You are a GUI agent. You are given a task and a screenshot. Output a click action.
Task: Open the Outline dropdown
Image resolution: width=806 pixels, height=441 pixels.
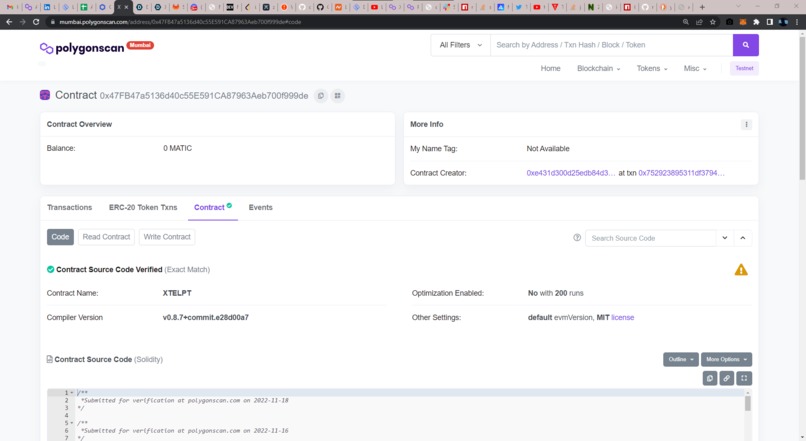[681, 359]
